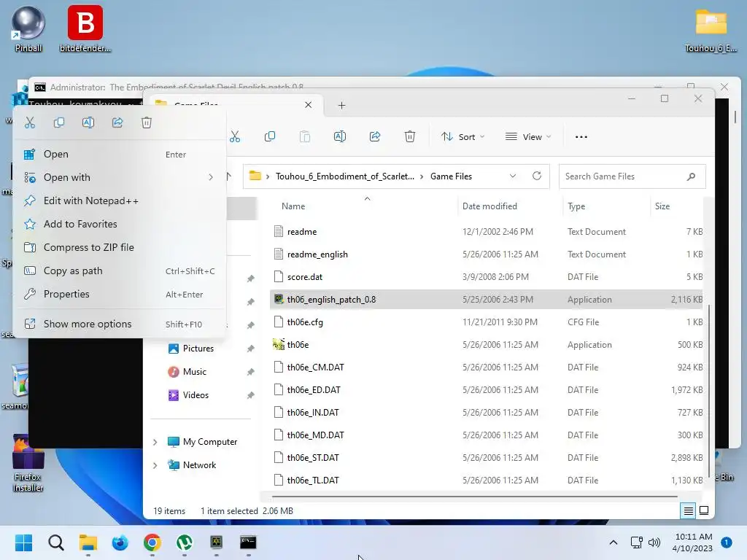Refresh the Game Files folder
The image size is (747, 560).
(537, 176)
